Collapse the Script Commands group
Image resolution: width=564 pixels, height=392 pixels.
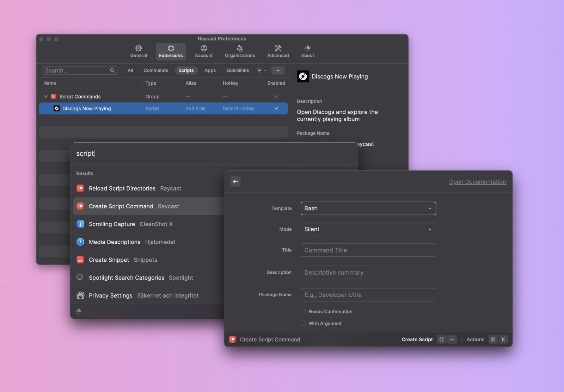tap(45, 97)
